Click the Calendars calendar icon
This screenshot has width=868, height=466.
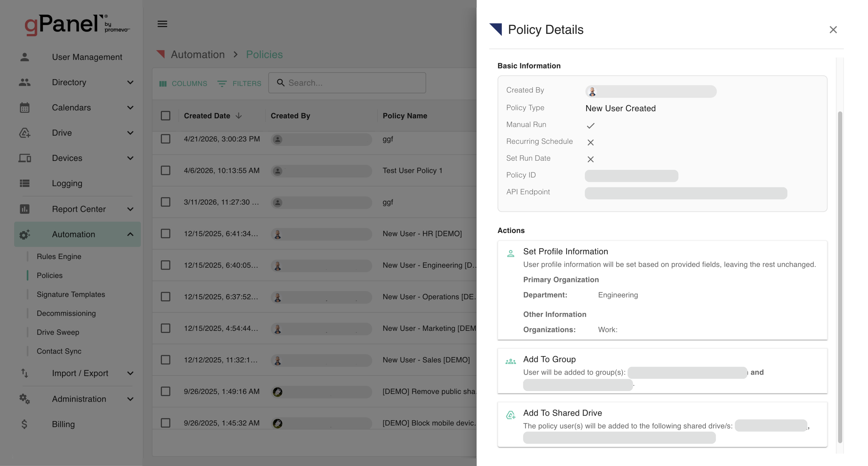[25, 108]
